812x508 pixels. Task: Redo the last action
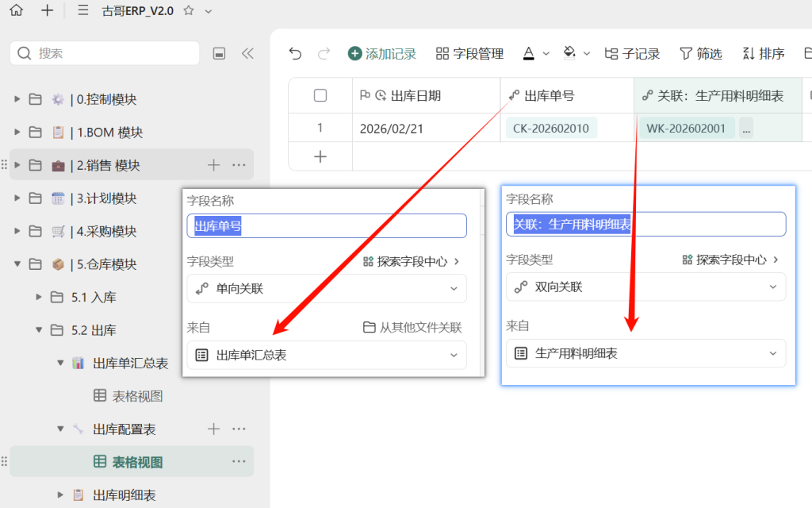click(x=324, y=53)
